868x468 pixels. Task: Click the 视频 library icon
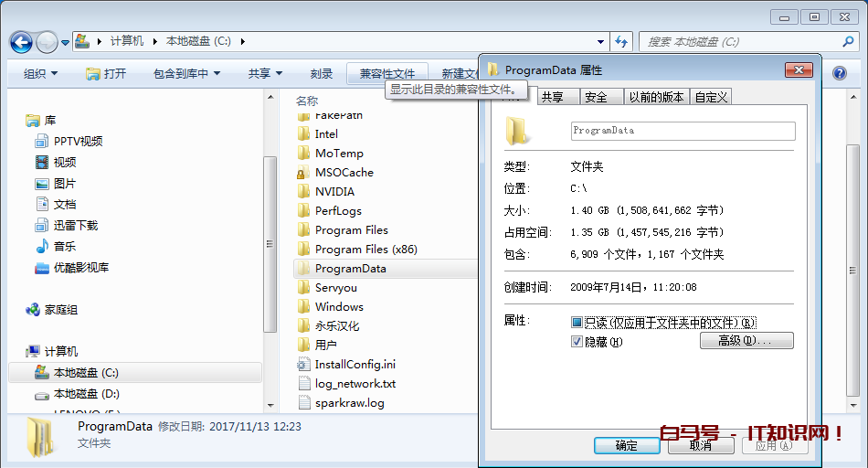coord(42,163)
